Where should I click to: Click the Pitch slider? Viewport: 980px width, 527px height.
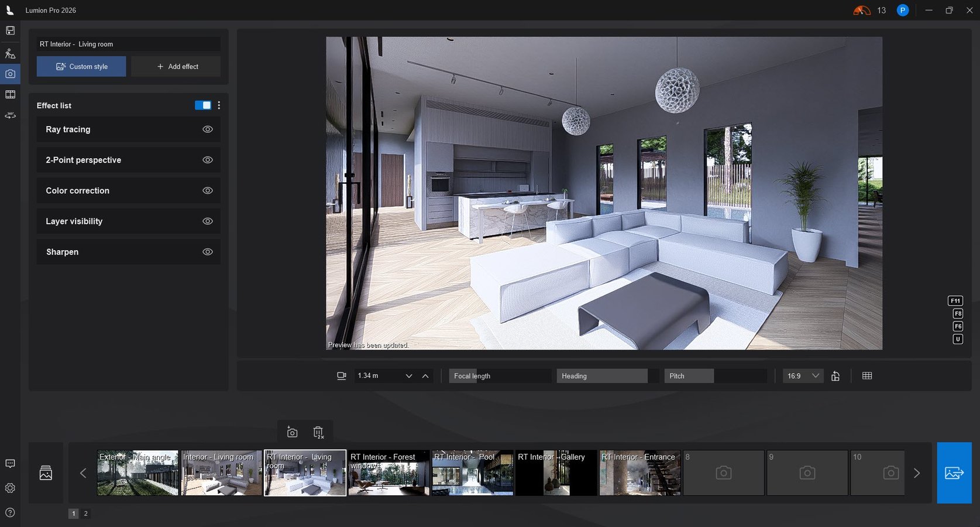coord(716,376)
